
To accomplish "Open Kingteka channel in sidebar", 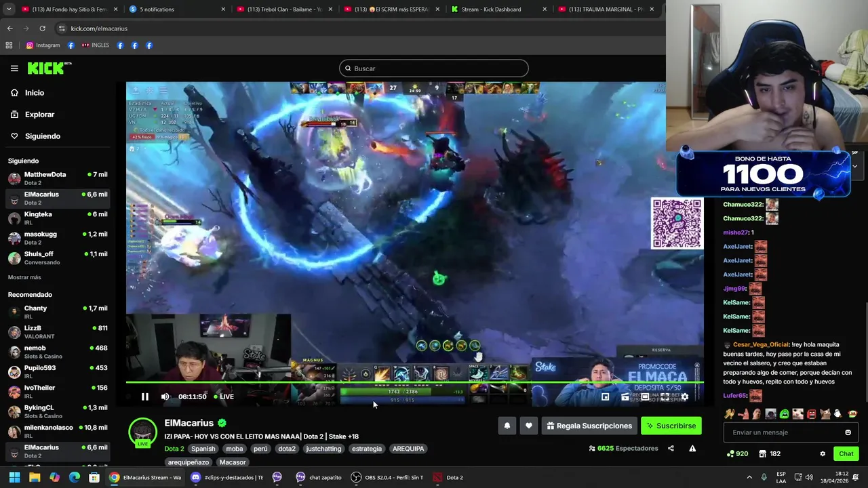I will (x=57, y=218).
